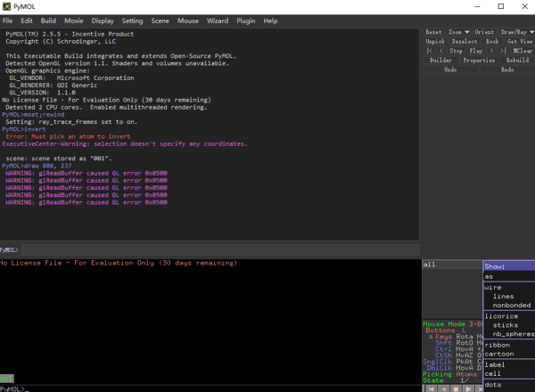Click the Undo button
The image size is (535, 392).
(x=450, y=69)
